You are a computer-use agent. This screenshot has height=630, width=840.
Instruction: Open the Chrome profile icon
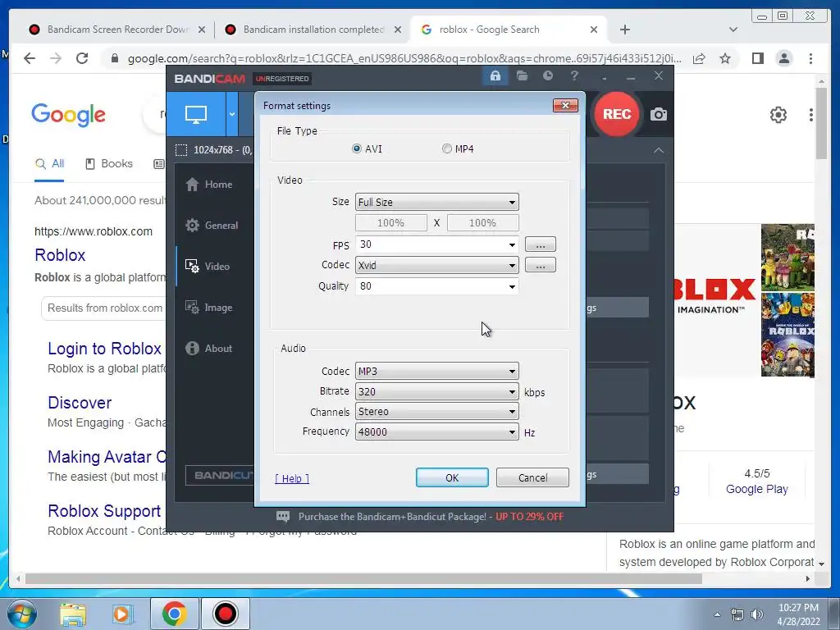click(783, 58)
